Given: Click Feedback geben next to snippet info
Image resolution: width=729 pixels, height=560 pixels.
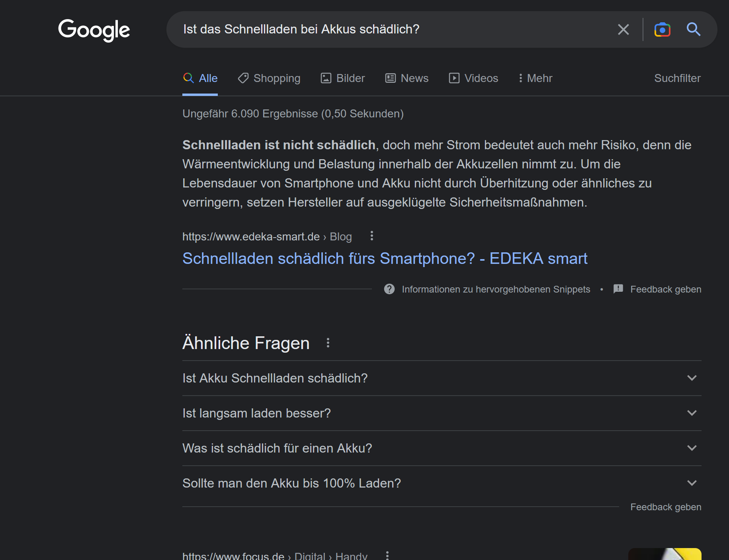Looking at the screenshot, I should click(666, 289).
